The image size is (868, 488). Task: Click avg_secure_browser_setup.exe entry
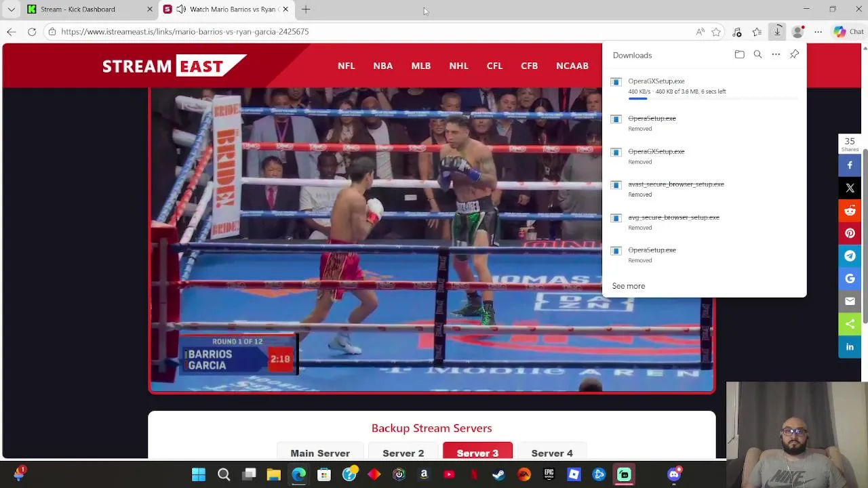tap(704, 222)
